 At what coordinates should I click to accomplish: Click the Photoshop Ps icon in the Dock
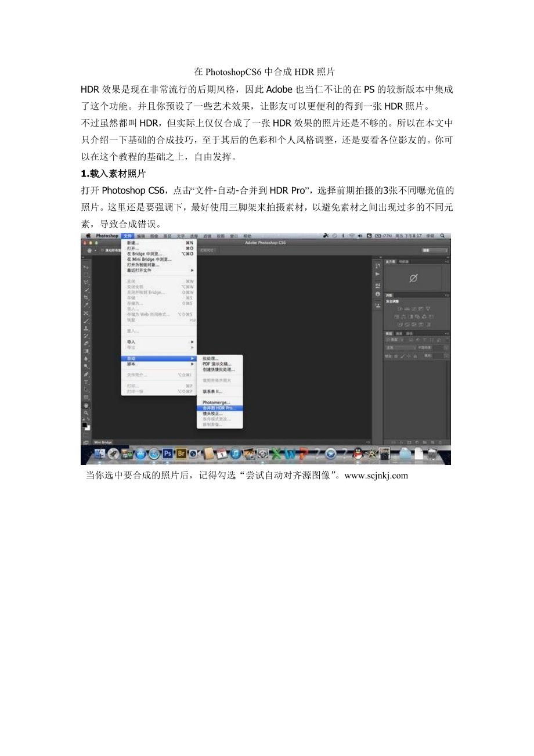pyautogui.click(x=168, y=454)
